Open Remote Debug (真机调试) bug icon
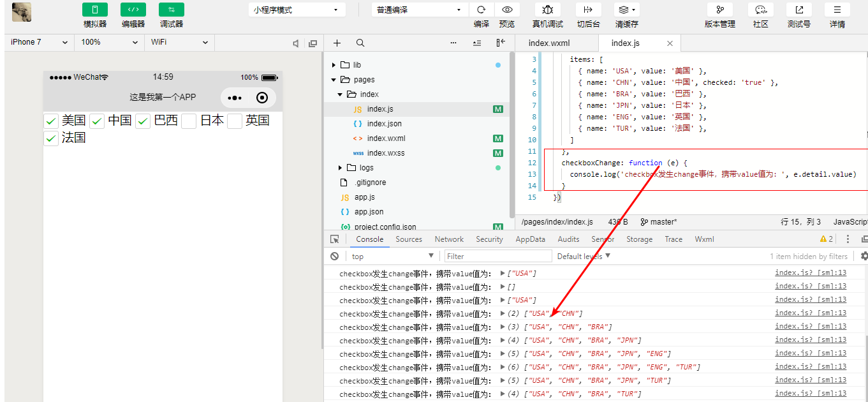 click(547, 10)
